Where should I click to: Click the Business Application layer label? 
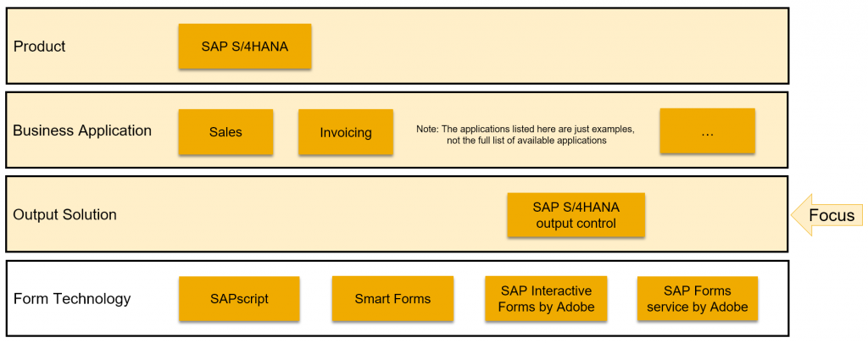[82, 130]
